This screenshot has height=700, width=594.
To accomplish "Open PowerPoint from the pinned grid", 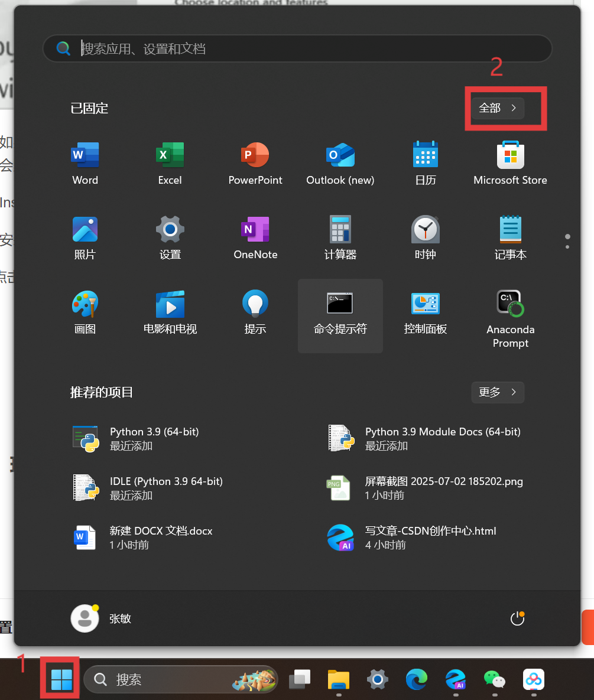I will pos(255,164).
